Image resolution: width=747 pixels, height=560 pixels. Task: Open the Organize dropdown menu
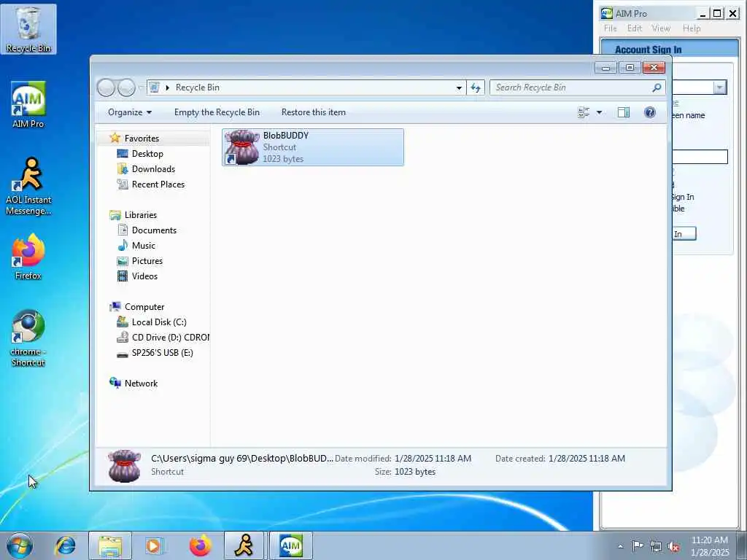pyautogui.click(x=130, y=112)
